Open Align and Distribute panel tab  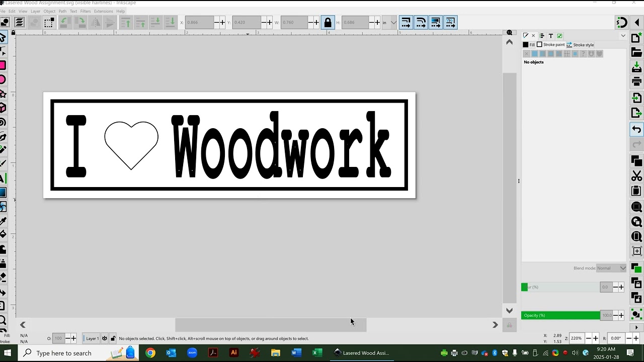pos(542,36)
